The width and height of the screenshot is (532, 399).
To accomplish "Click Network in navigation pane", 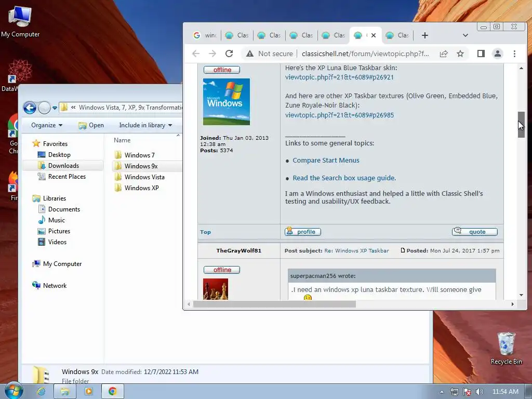I will (55, 286).
